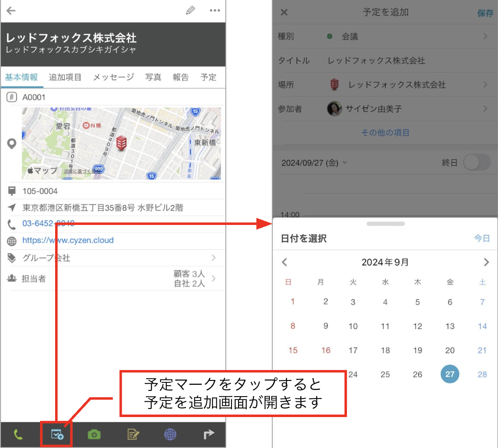Tap the globe icon beside the cyzen URL
Screen dimensions: 498x448
tap(12, 241)
